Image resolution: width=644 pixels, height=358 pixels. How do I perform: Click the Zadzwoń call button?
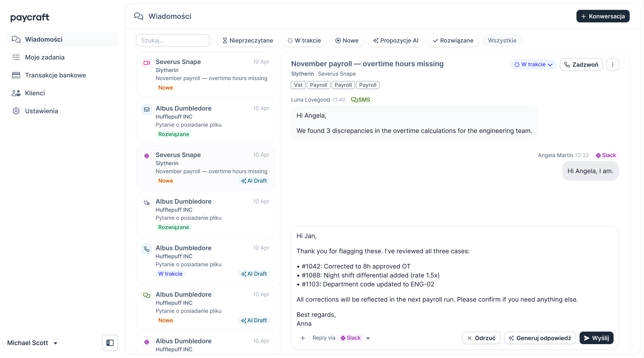click(581, 64)
